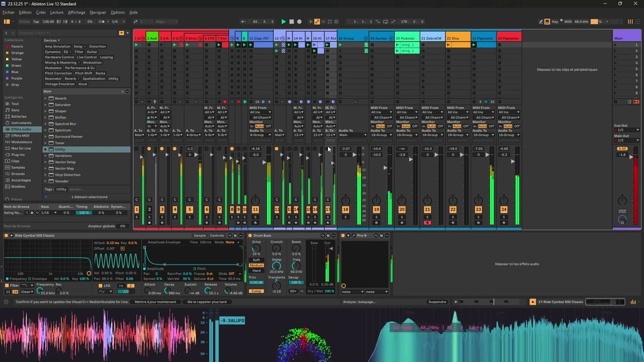Image resolution: width=644 pixels, height=362 pixels.
Task: Expand the Saturator folder
Action: 45,105
